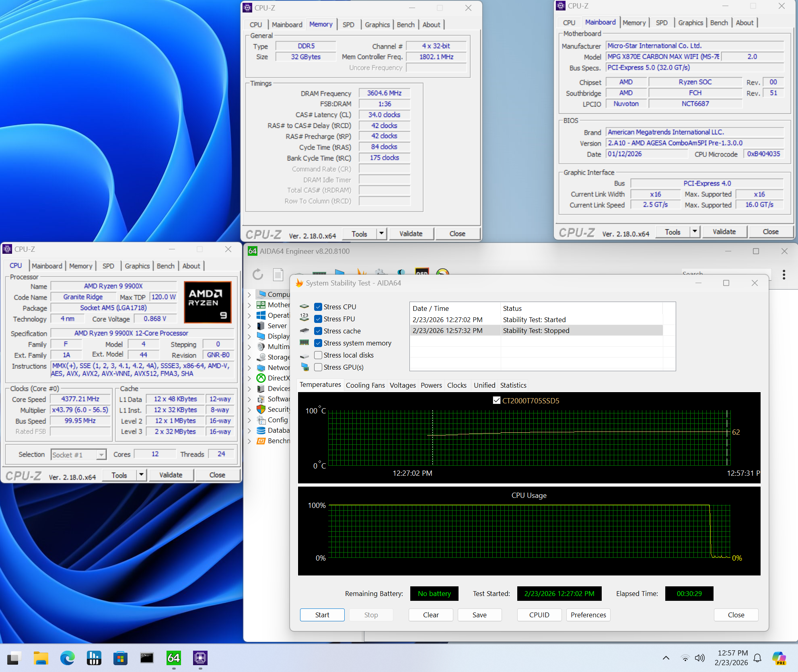Viewport: 798px width, 672px height.
Task: Expand the Computer tree node in AIDA64
Action: [x=250, y=294]
